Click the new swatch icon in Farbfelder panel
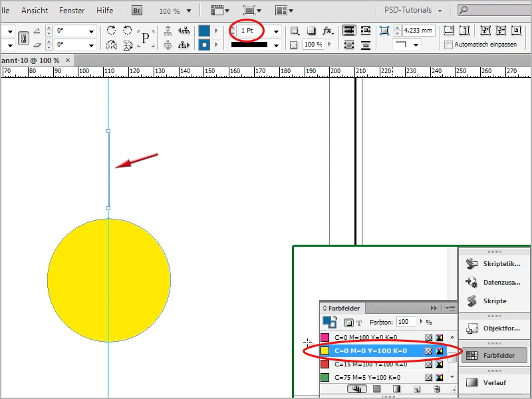This screenshot has width=532, height=399. click(x=417, y=389)
